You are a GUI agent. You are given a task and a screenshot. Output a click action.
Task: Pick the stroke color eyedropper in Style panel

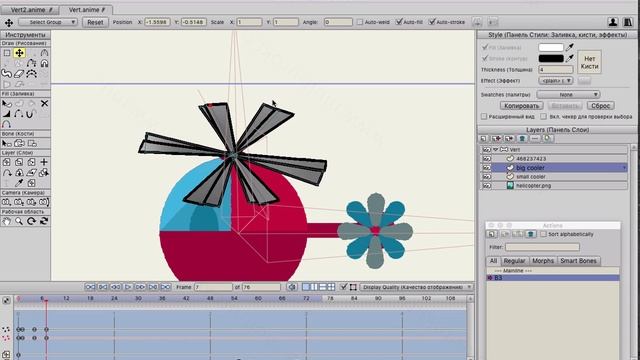tap(570, 58)
